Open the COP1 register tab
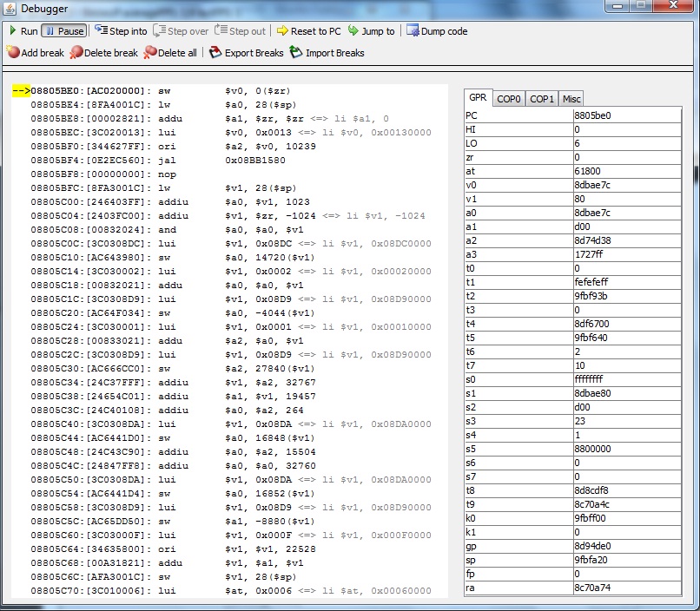This screenshot has width=700, height=611. [x=542, y=99]
